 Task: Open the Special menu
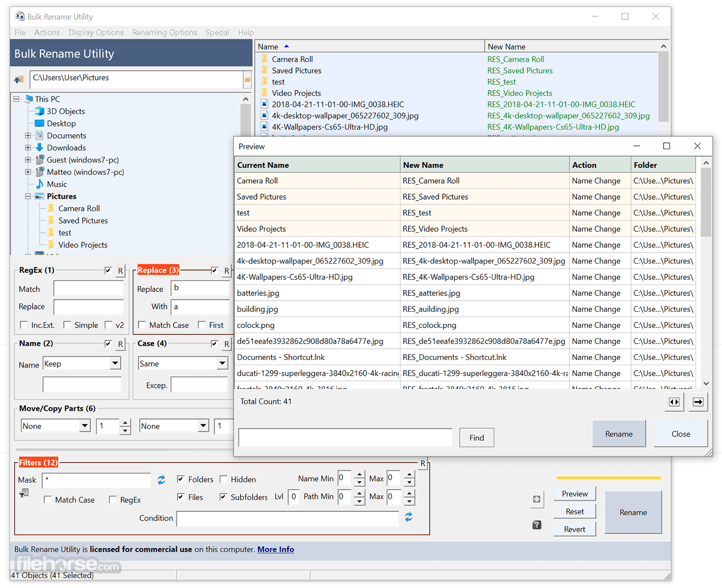point(217,32)
